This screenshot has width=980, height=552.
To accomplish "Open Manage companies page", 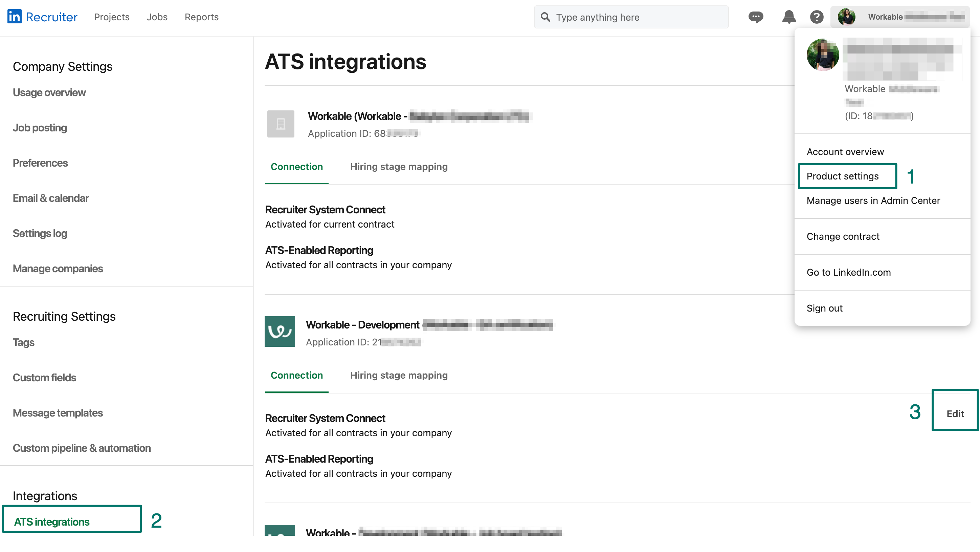I will coord(58,269).
